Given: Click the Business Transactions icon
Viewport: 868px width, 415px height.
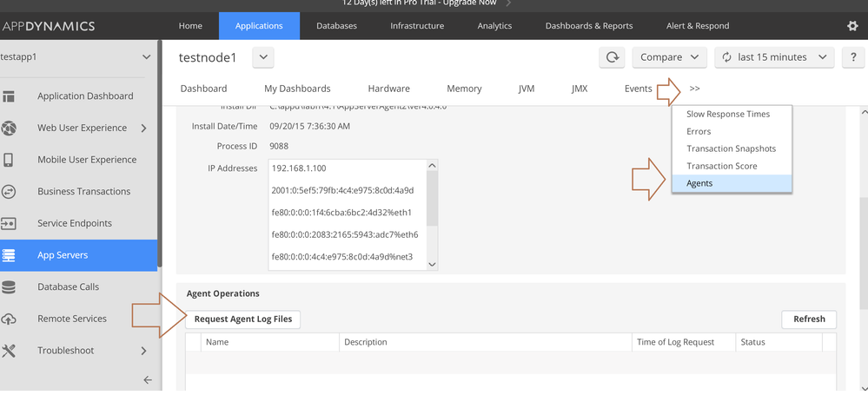Looking at the screenshot, I should pos(9,192).
